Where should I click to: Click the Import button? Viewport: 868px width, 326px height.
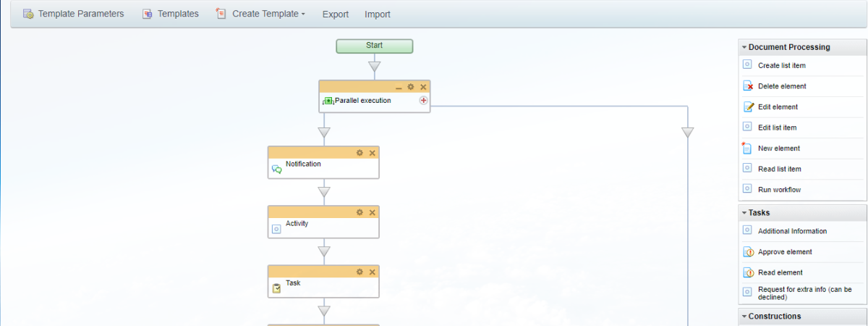[378, 14]
